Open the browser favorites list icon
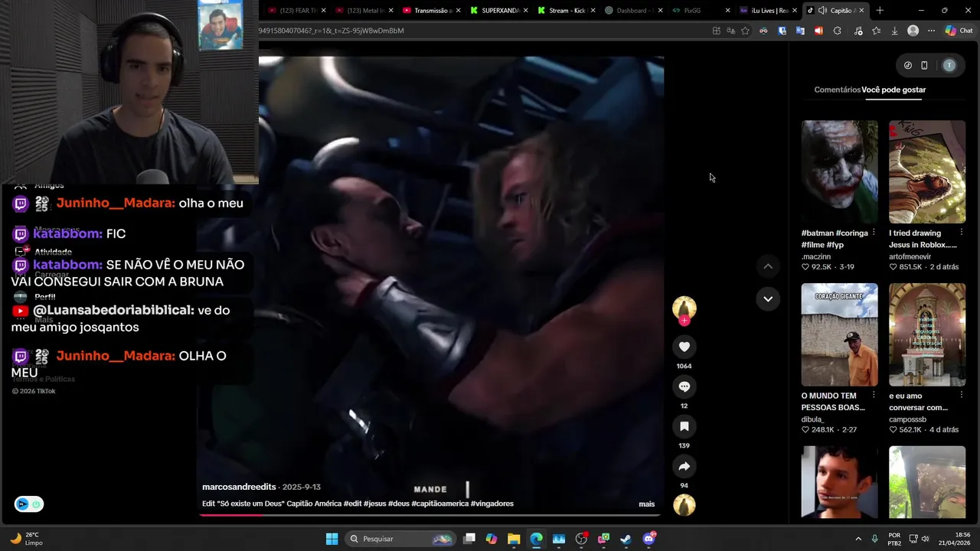Screen dimensions: 980x551 tap(876, 31)
